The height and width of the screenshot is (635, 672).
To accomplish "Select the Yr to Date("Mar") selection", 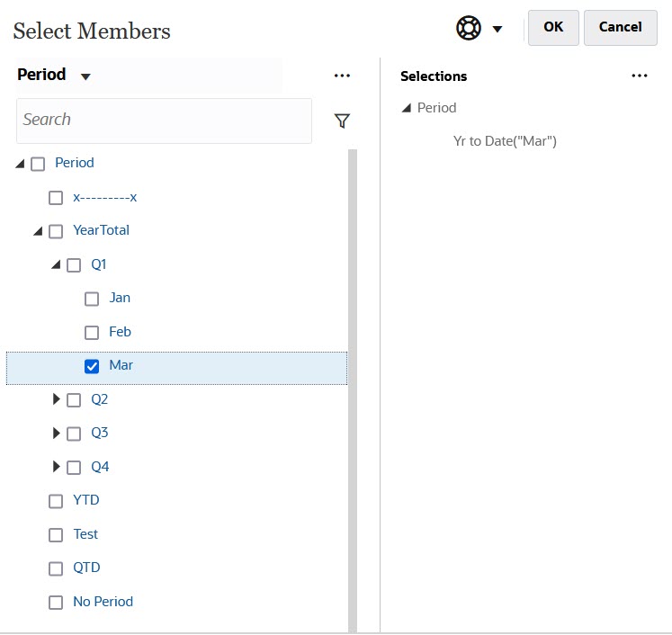I will tap(505, 141).
